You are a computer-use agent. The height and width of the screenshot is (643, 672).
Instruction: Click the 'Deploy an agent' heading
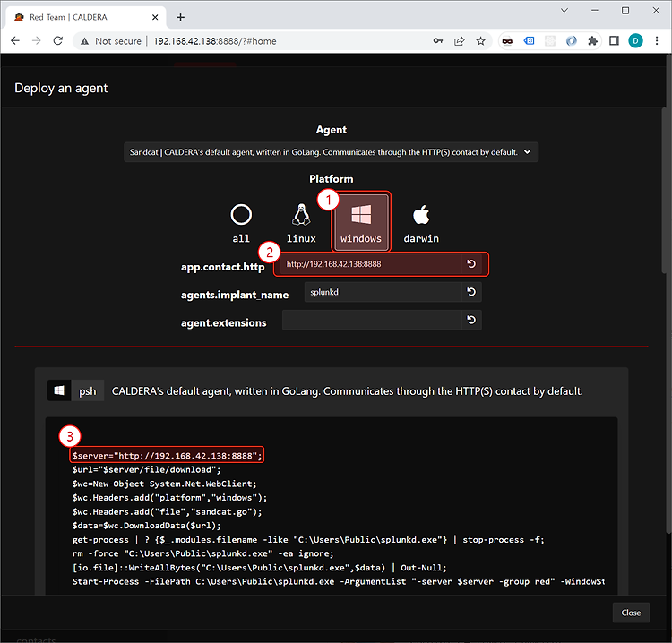[x=61, y=88]
